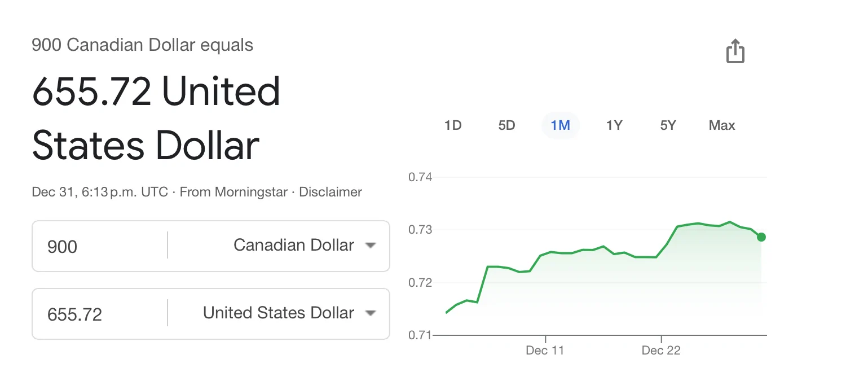
Task: Focus the 655.72 amount input field
Action: click(100, 314)
